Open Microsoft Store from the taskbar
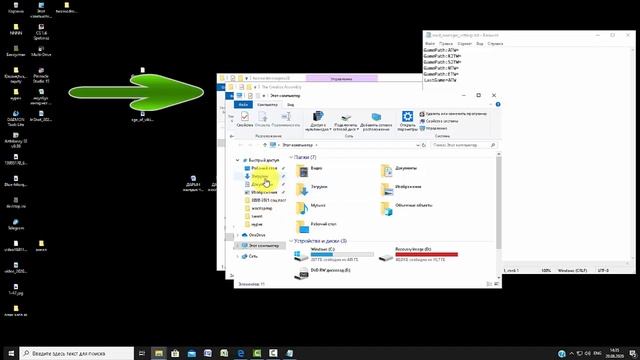640x360 pixels. click(x=175, y=353)
